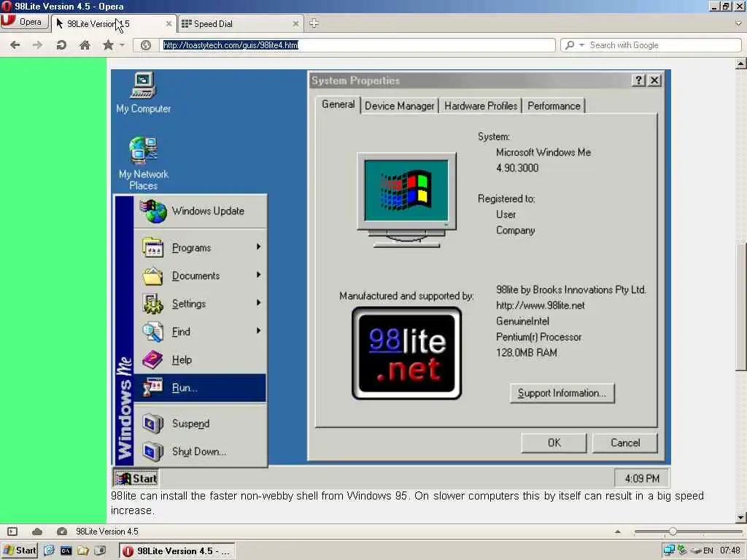Switch to the Device Manager tab
Viewport: 747px width, 560px height.
399,106
